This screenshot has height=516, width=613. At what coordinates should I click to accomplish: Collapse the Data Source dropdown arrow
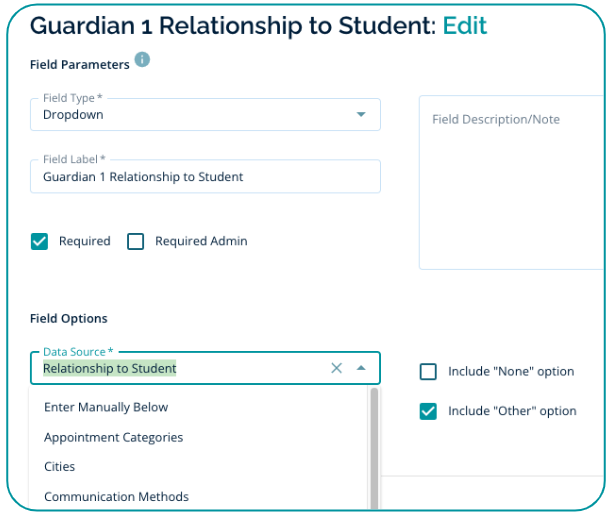coord(361,368)
